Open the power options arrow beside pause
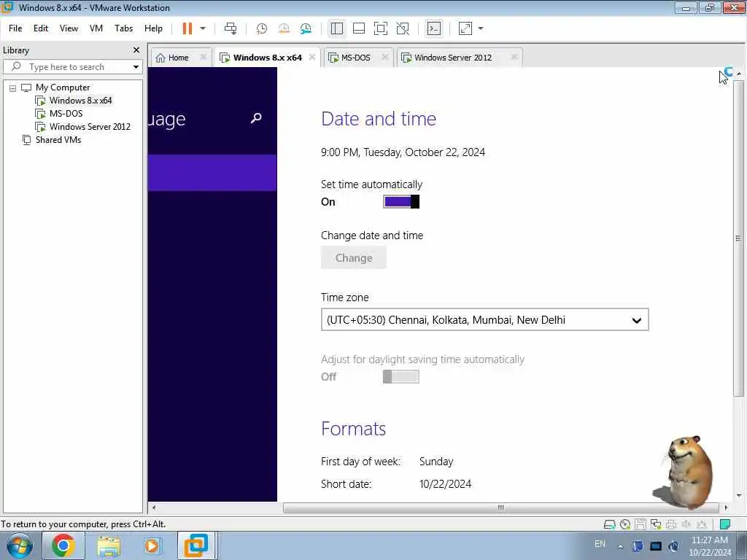 (x=203, y=28)
